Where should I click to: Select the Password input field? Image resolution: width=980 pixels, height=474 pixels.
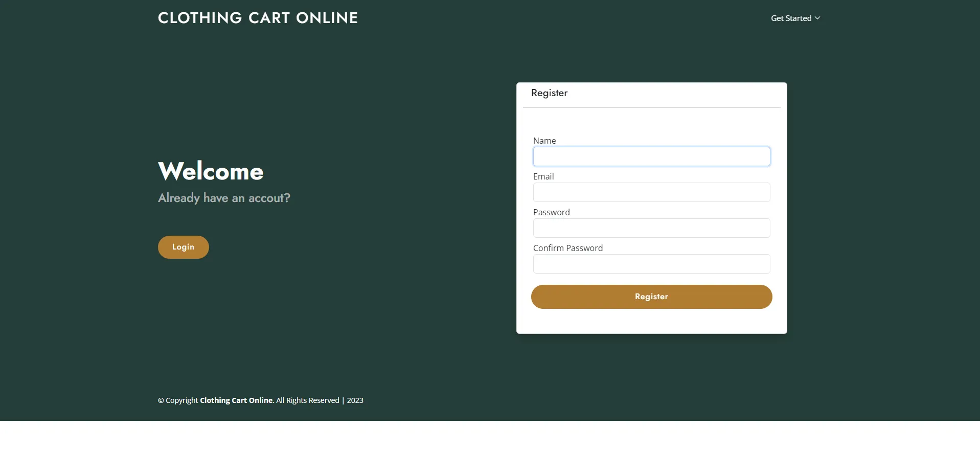click(651, 228)
